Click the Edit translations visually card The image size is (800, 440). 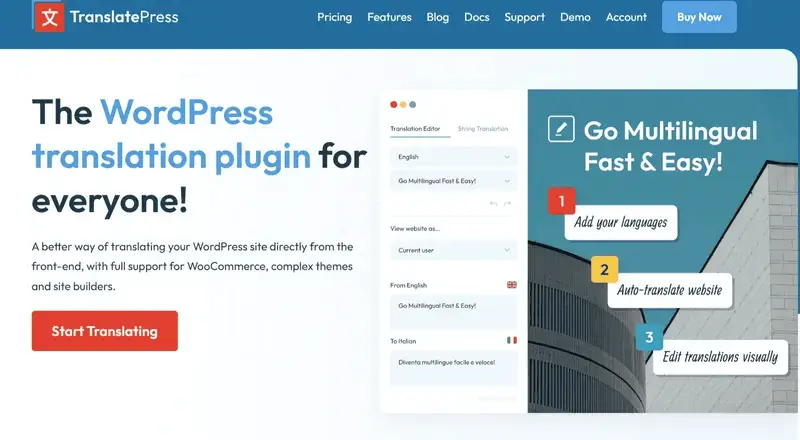pos(720,357)
